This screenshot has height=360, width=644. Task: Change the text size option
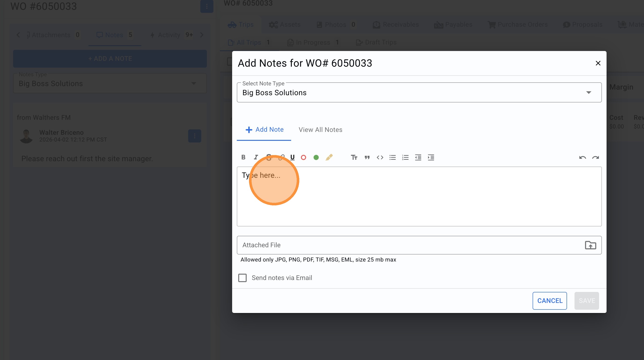click(354, 157)
